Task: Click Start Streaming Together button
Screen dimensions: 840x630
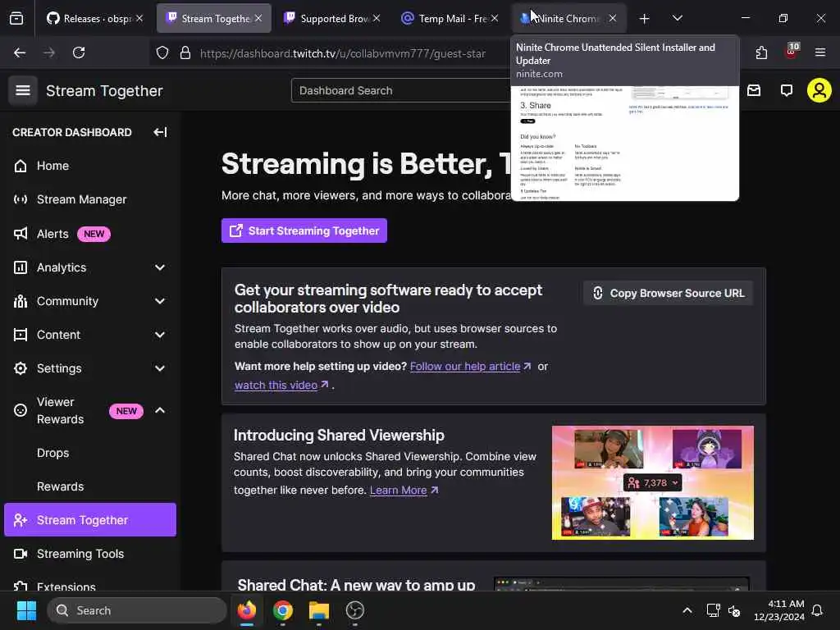Action: 304,231
